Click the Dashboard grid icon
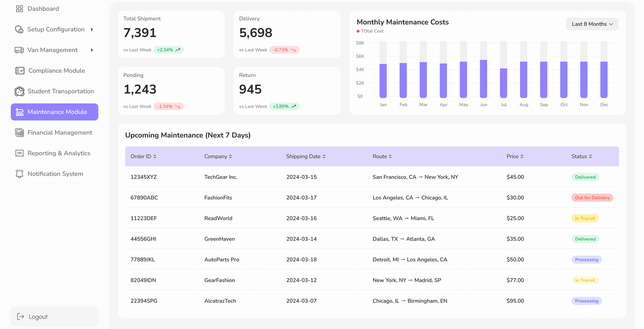 [x=19, y=9]
